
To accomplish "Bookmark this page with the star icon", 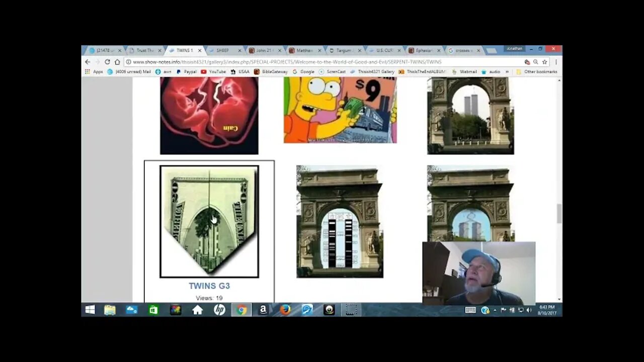I will click(544, 62).
